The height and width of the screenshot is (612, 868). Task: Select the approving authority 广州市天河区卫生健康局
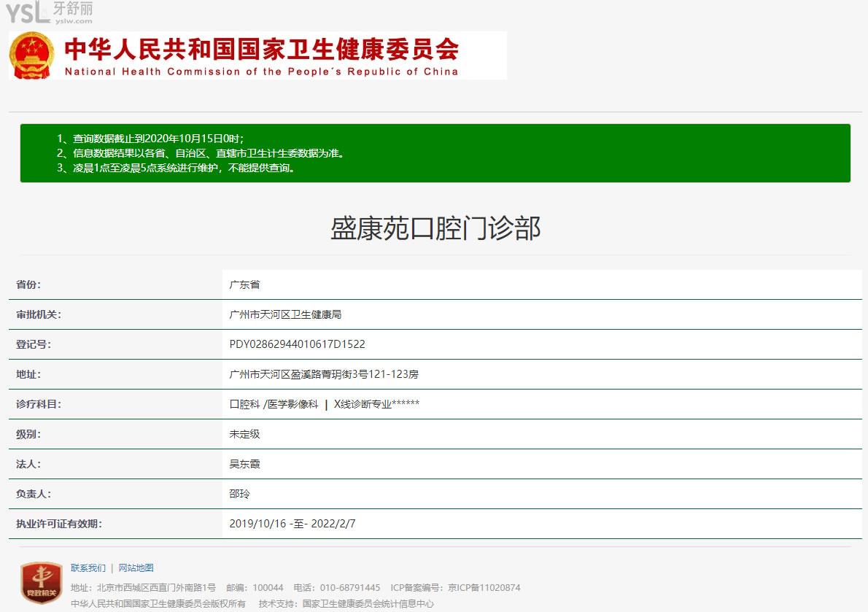pos(285,314)
